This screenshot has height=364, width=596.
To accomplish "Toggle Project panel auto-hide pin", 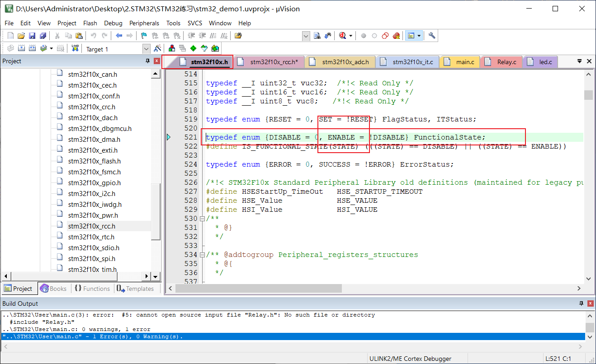I will click(147, 61).
